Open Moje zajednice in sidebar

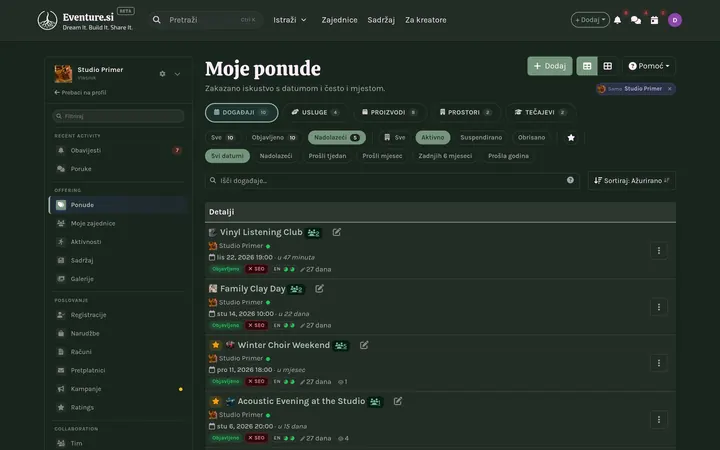pos(118,224)
